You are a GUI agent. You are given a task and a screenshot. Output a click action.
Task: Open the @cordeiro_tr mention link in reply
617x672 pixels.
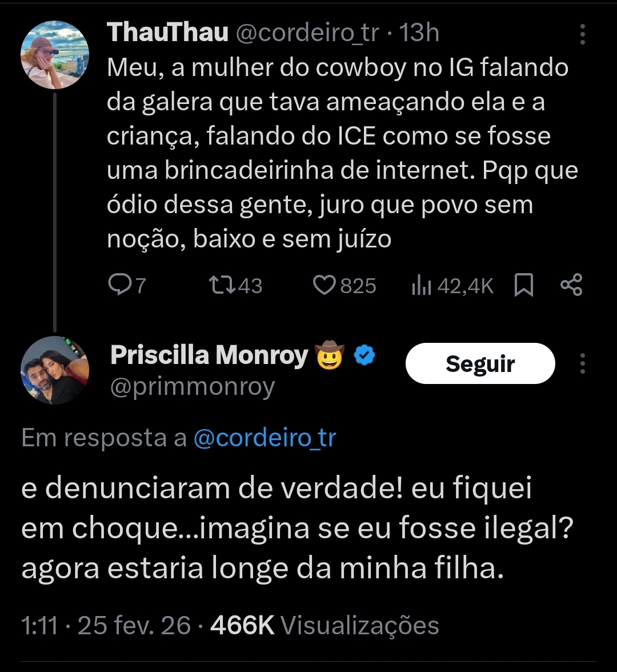(265, 438)
